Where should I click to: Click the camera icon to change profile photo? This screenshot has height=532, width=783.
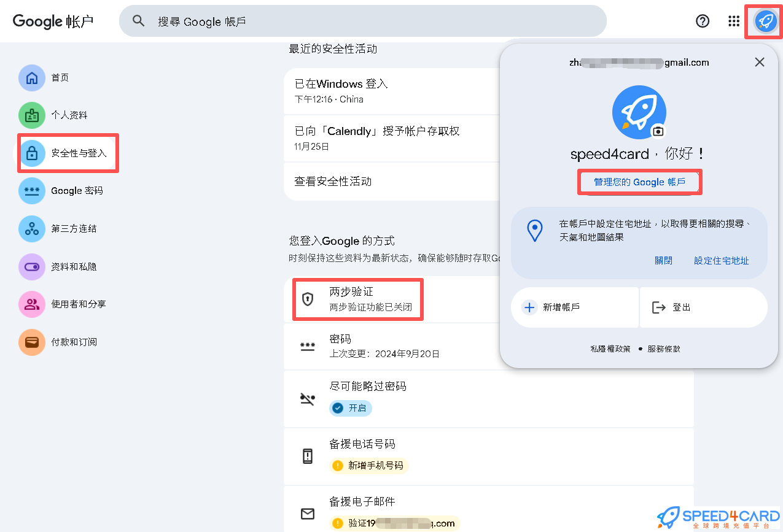tap(658, 130)
